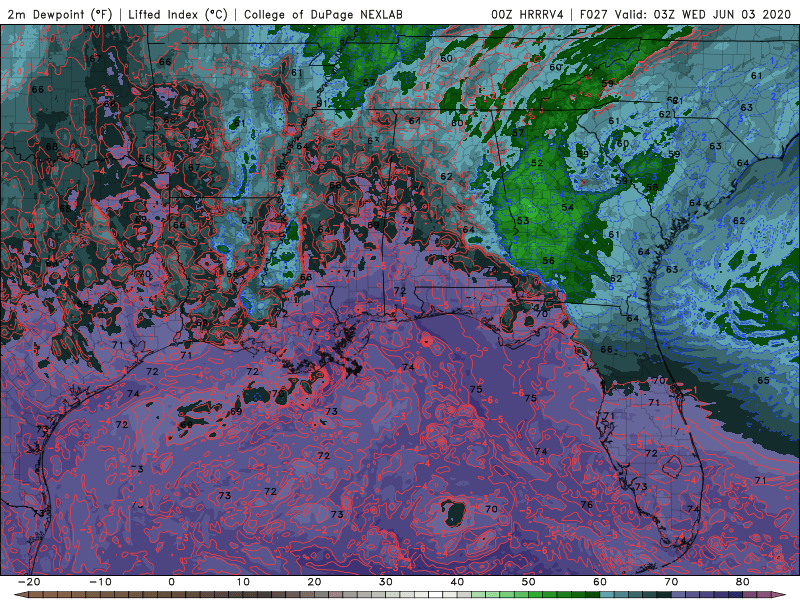Click the "50" color scale label
The height and width of the screenshot is (600, 800).
529,582
